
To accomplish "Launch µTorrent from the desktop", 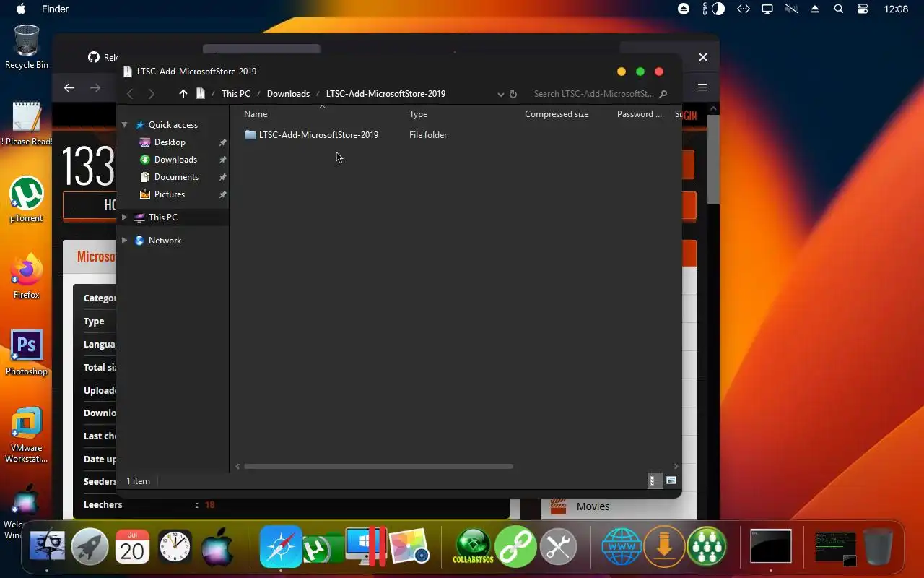I will point(27,199).
